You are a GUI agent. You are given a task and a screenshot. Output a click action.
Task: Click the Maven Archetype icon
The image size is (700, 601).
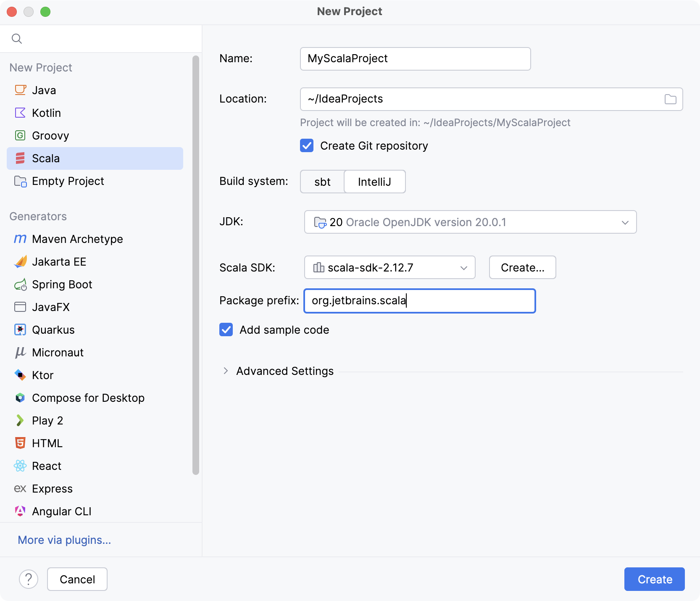pos(20,239)
